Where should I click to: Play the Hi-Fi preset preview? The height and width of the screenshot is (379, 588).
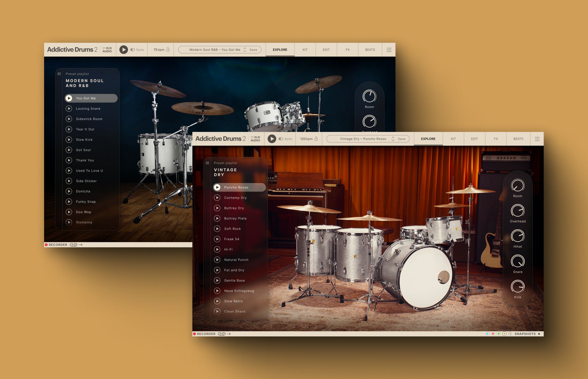coord(217,249)
